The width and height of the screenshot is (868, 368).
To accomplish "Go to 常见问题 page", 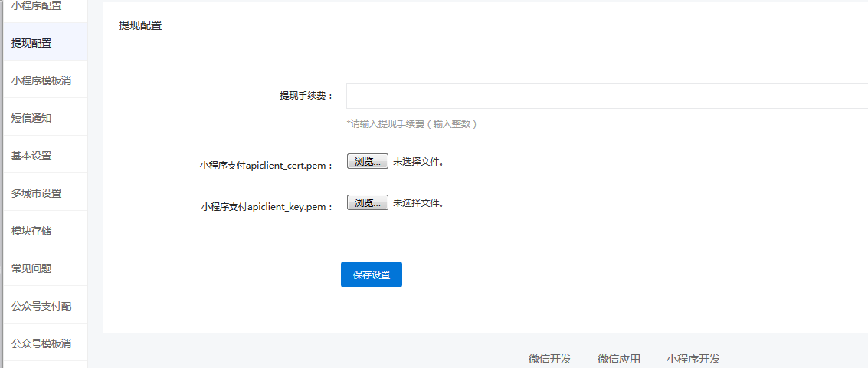I will click(x=45, y=268).
